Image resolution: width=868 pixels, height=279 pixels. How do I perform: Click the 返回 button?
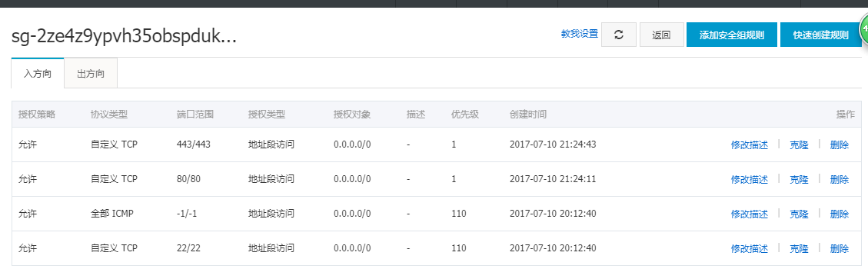tap(661, 35)
